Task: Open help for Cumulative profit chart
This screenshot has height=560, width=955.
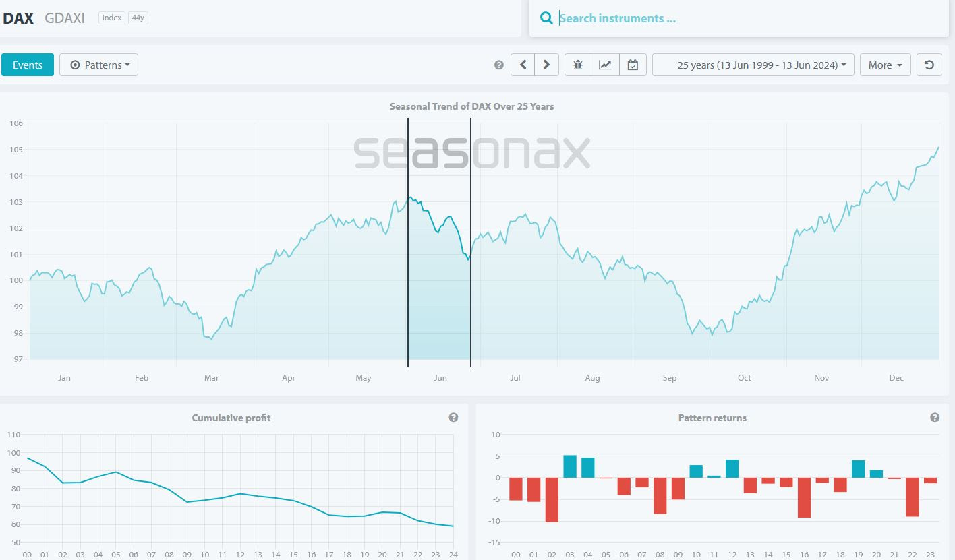Action: [453, 418]
